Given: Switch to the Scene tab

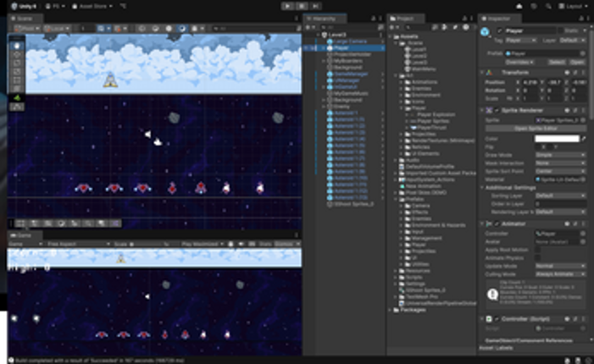Looking at the screenshot, I should click(x=25, y=18).
